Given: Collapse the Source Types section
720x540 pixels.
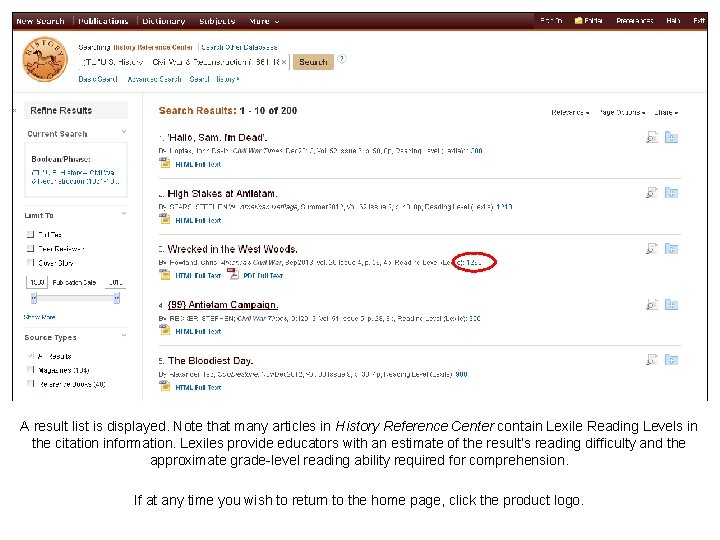Looking at the screenshot, I should 124,336.
